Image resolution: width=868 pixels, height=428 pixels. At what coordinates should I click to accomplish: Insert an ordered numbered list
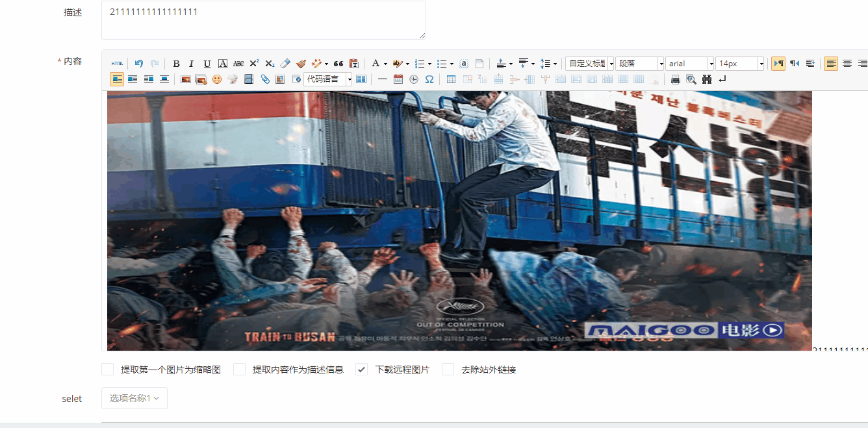[x=420, y=64]
